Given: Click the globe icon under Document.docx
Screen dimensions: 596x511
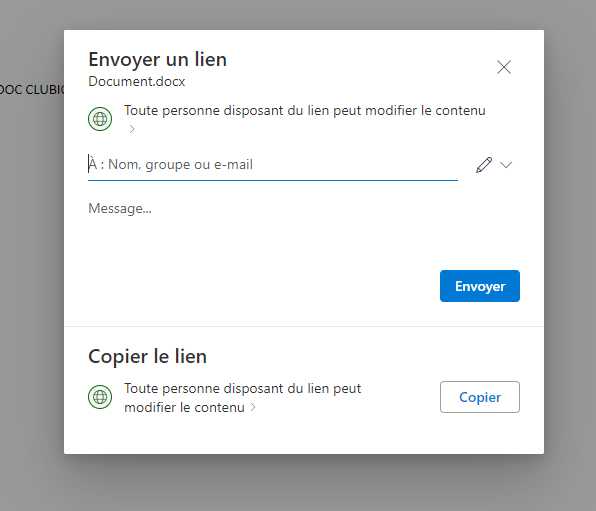Looking at the screenshot, I should pos(100,119).
